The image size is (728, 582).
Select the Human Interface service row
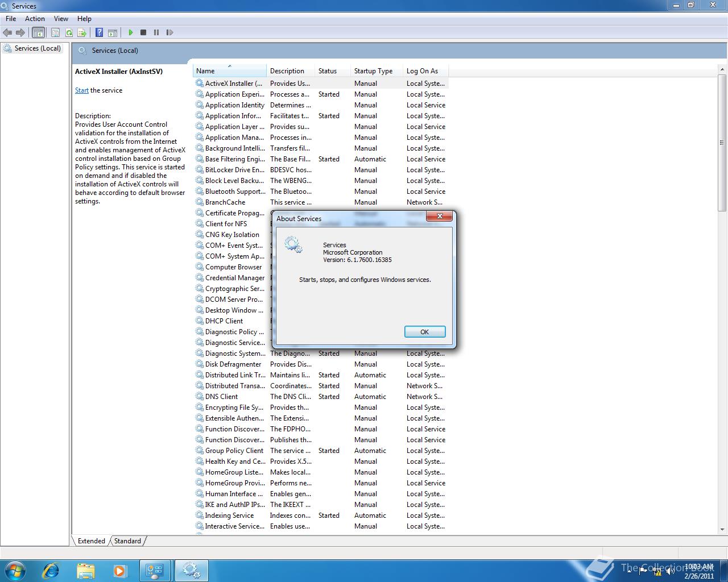click(x=321, y=494)
